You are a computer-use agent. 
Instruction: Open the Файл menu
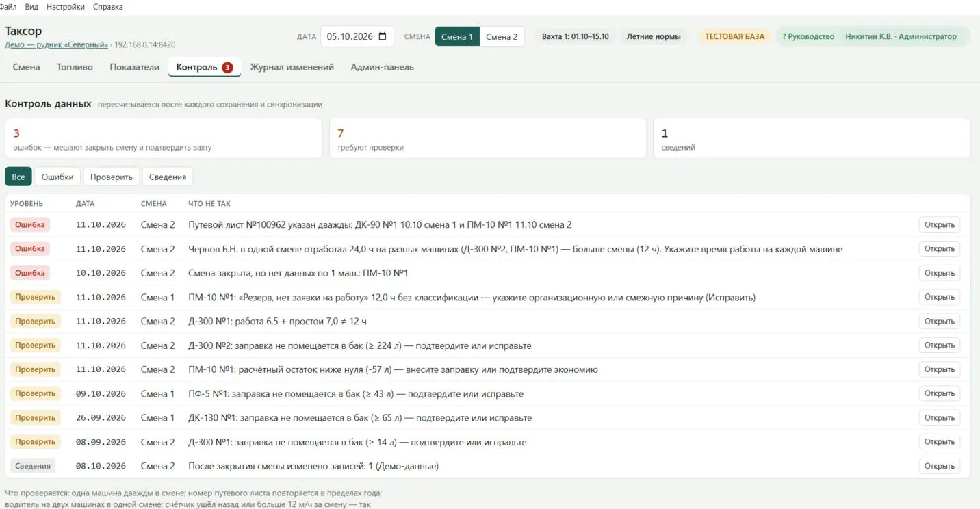pos(8,7)
